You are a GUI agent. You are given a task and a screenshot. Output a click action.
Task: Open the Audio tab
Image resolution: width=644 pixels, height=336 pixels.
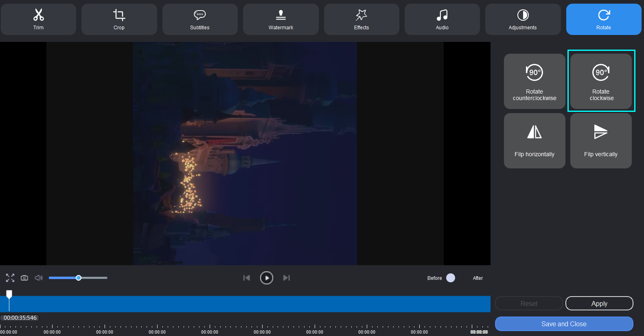coord(442,19)
